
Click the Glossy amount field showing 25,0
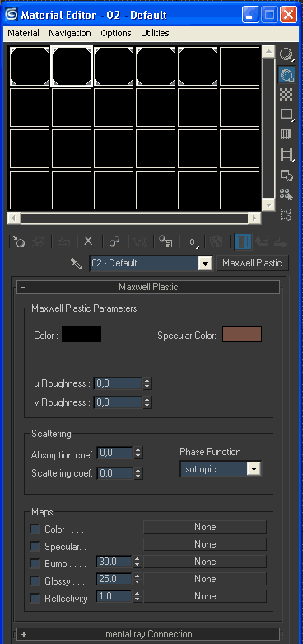(114, 579)
